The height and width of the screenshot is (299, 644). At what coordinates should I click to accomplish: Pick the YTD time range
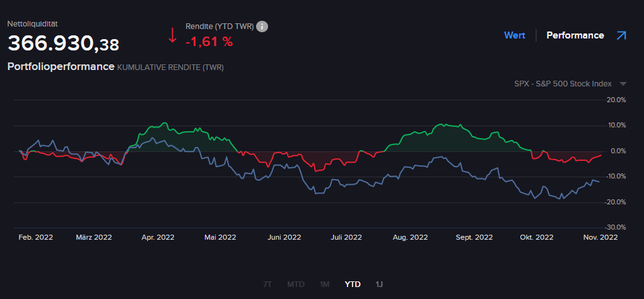click(353, 284)
